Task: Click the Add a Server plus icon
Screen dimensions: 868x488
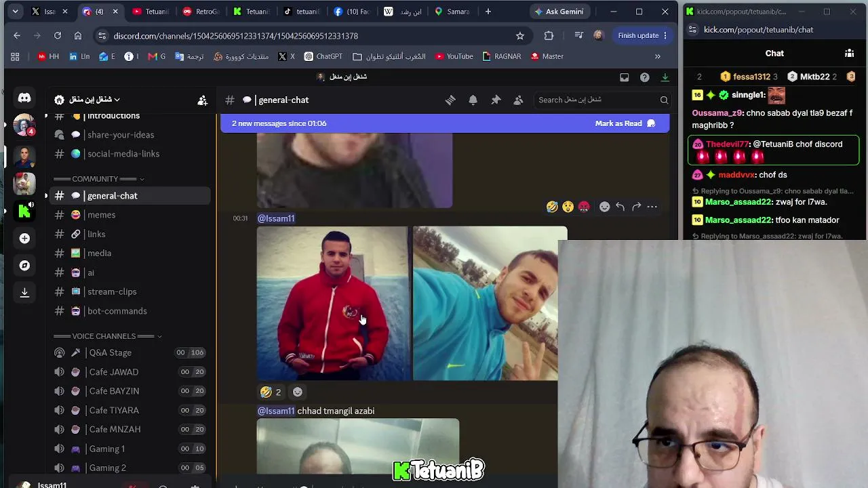Action: point(24,239)
